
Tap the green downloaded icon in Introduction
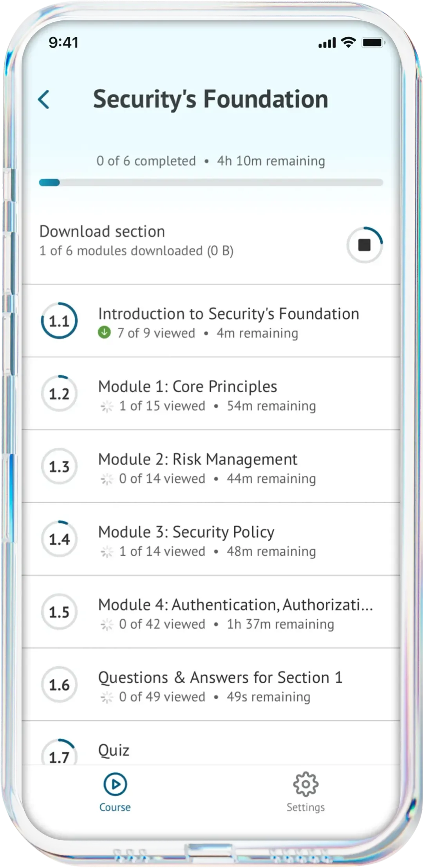click(x=104, y=332)
